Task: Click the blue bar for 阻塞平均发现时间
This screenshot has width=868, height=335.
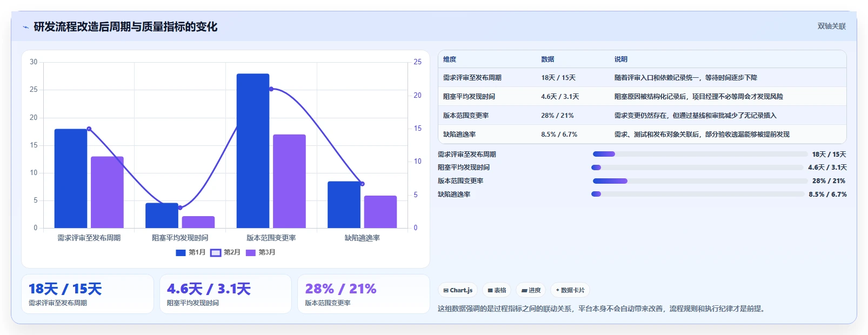Action: (x=162, y=216)
